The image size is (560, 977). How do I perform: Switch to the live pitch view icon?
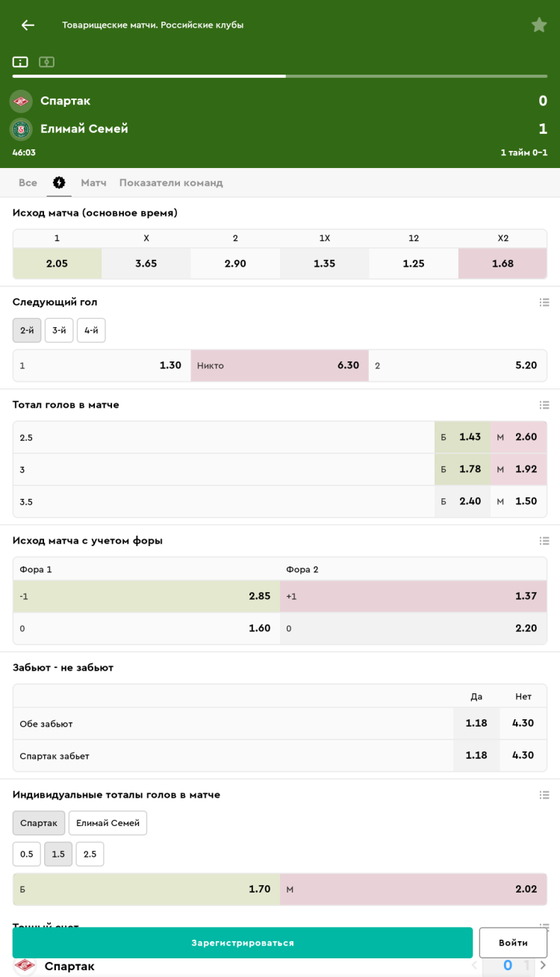(x=46, y=62)
